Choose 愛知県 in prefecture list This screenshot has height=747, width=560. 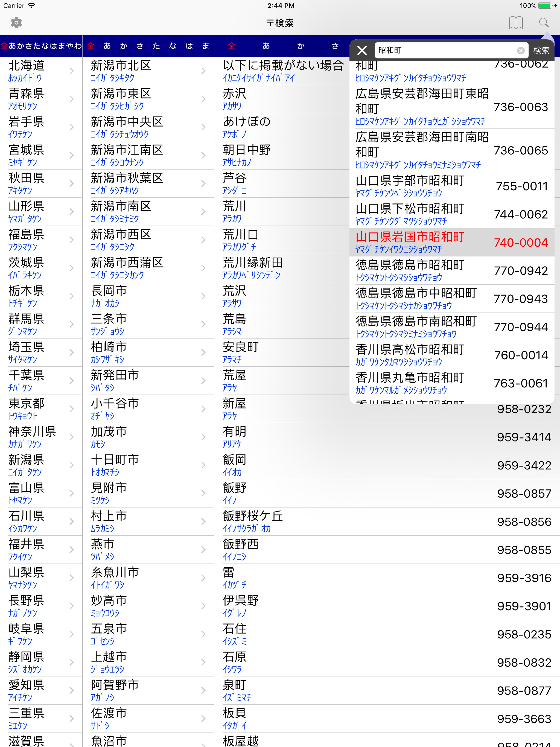[x=41, y=690]
